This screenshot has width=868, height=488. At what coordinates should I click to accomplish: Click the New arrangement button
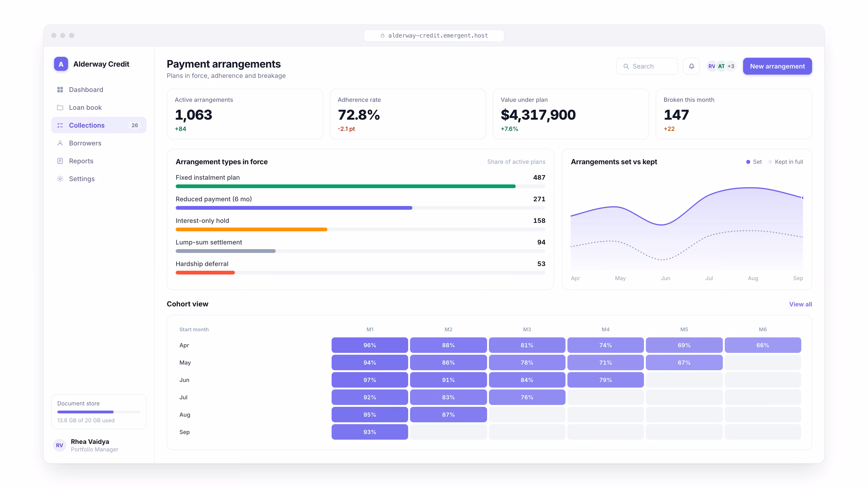point(777,66)
